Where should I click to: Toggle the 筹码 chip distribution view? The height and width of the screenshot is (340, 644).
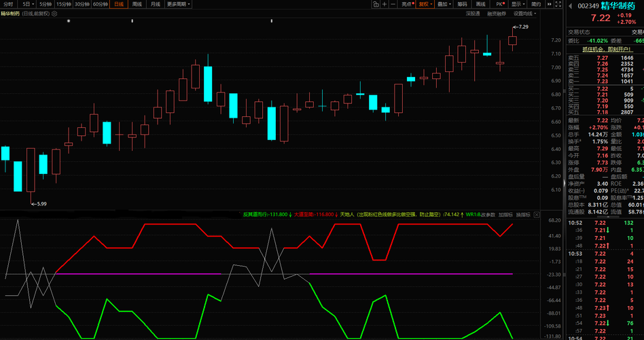[x=462, y=4]
